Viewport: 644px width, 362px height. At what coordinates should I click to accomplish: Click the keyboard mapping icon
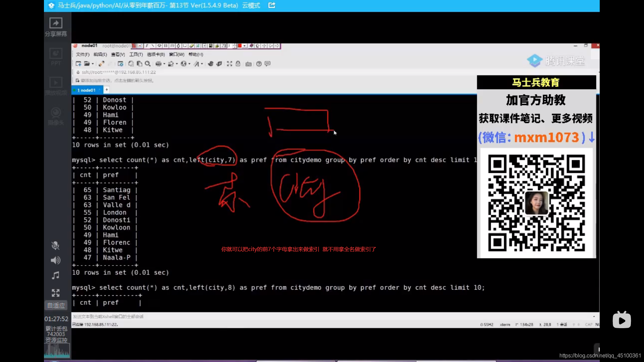point(249,64)
